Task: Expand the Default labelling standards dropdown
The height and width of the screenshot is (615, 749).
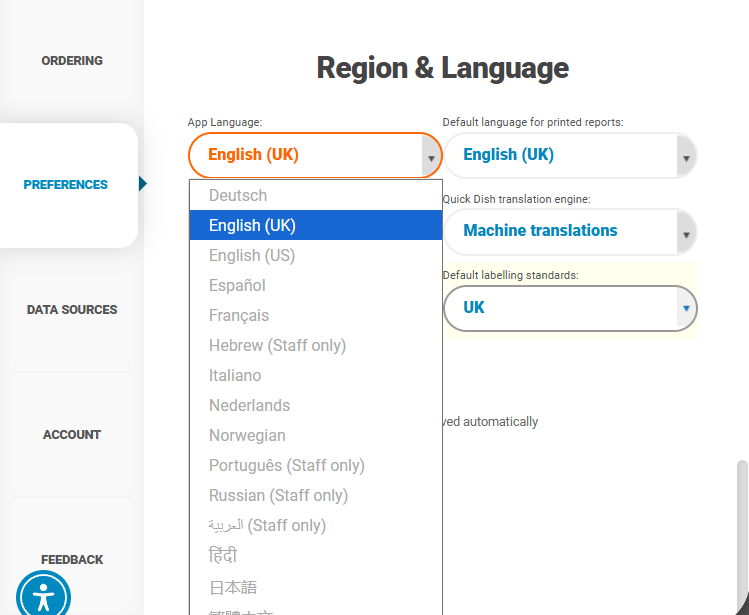Action: (x=569, y=308)
